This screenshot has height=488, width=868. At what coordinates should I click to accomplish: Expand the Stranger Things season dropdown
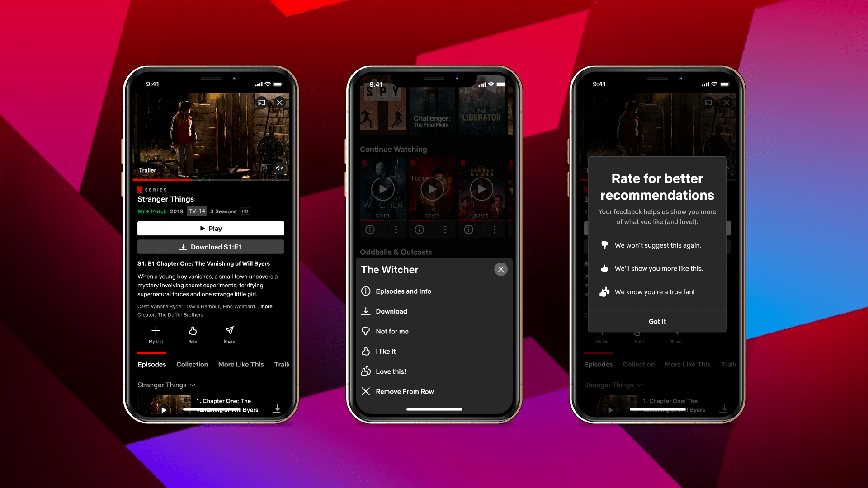pyautogui.click(x=165, y=385)
